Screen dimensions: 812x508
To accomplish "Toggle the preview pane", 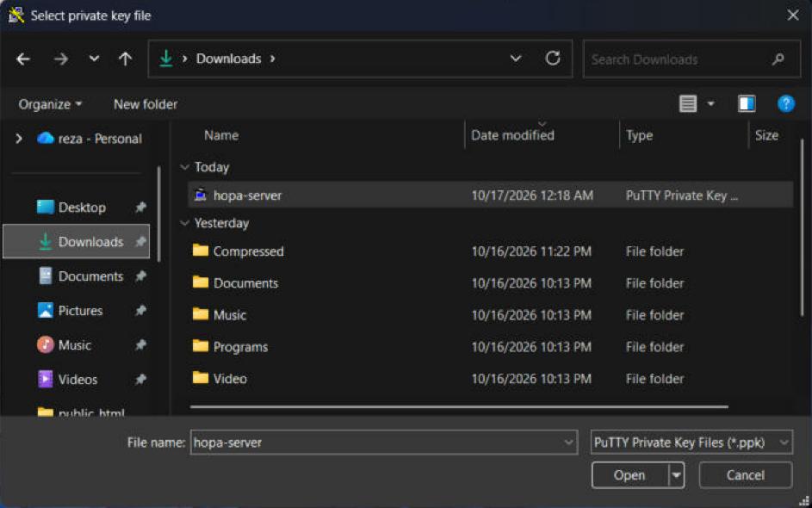I will [x=747, y=104].
